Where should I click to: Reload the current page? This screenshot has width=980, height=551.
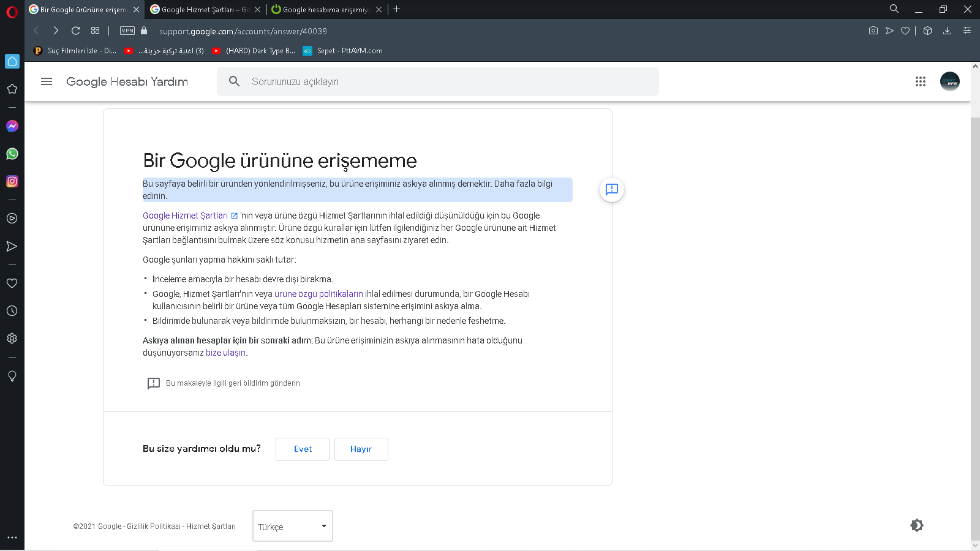coord(76,31)
